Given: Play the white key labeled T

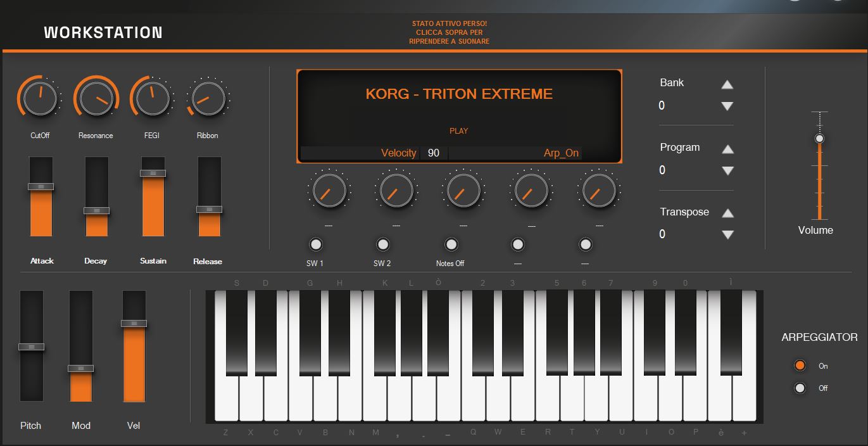Looking at the screenshot, I should (x=572, y=399).
